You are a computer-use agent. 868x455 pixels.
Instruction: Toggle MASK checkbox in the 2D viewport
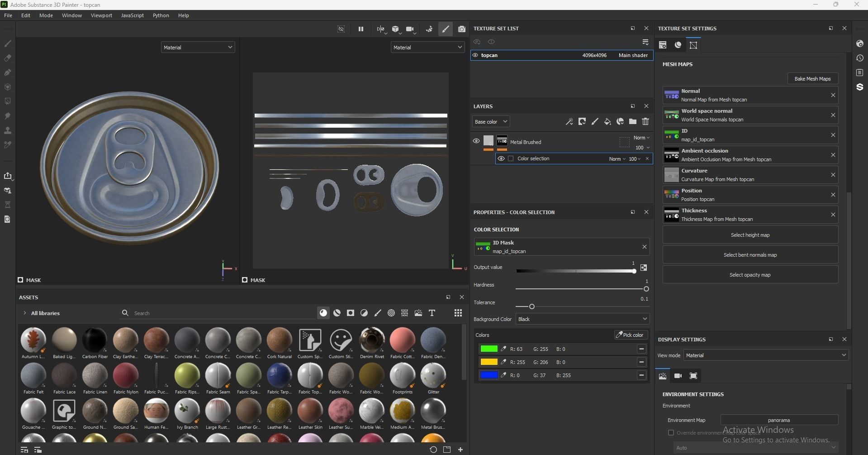[x=245, y=280]
